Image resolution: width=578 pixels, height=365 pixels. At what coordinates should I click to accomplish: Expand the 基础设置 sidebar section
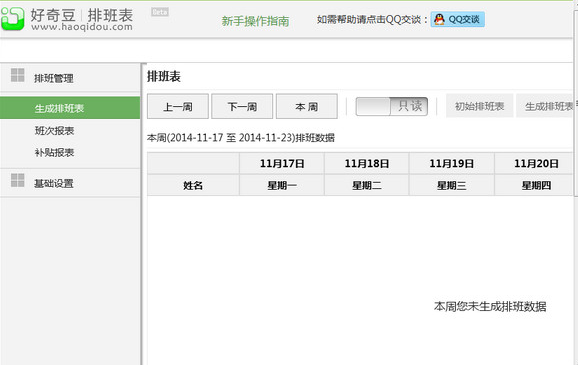(70, 183)
